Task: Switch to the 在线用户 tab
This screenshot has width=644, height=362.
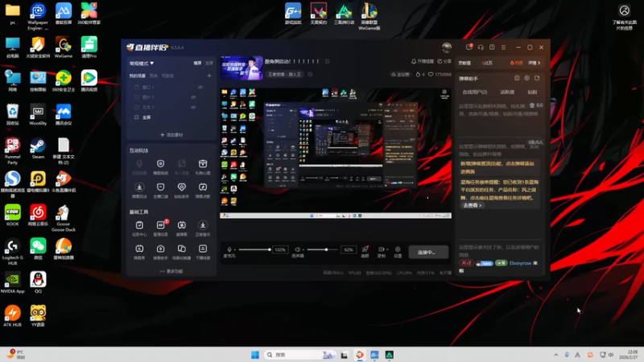Action: 474,93
